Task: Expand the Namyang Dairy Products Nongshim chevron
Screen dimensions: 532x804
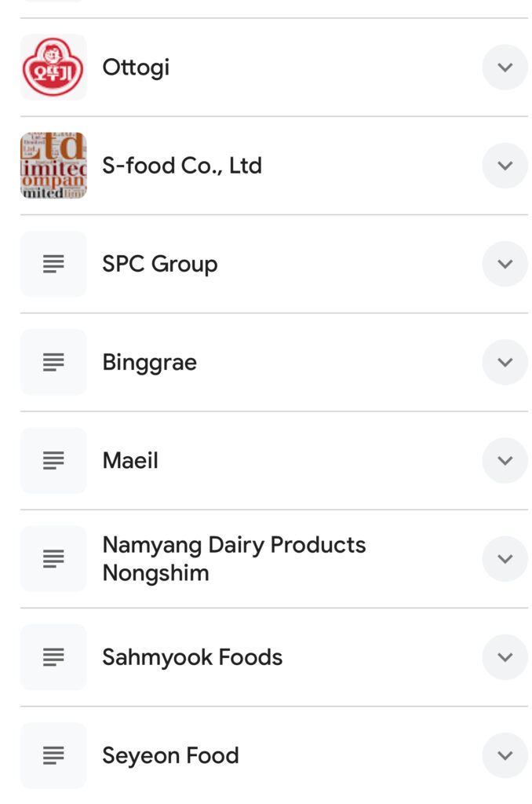Action: (505, 558)
